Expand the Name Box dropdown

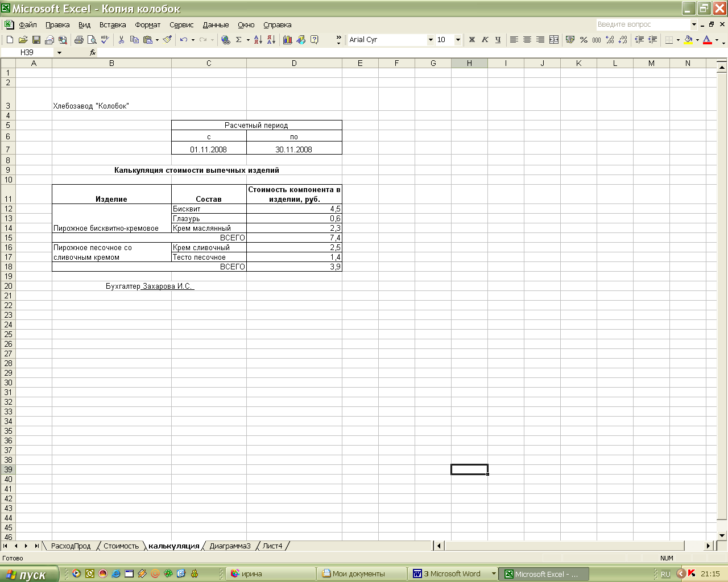pos(59,52)
